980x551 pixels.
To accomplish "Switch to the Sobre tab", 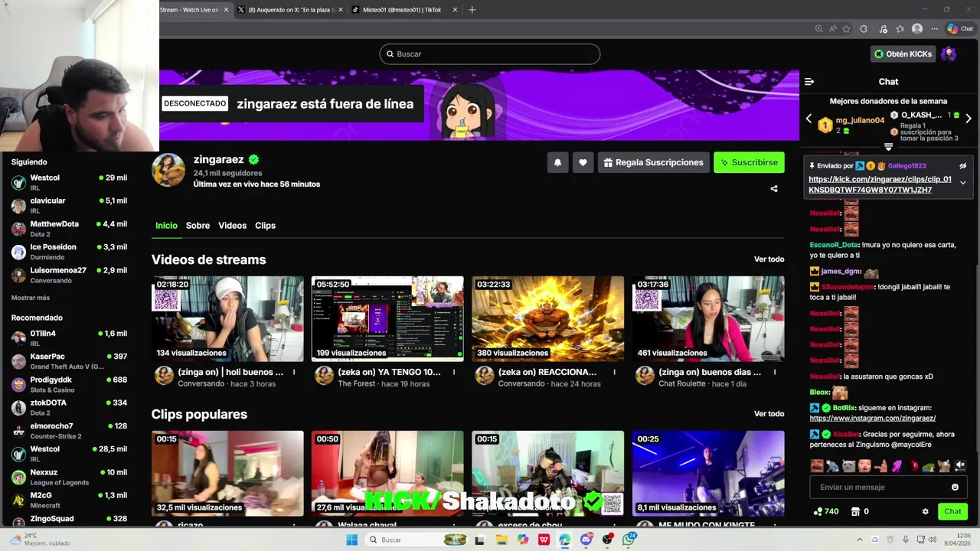I will click(198, 226).
